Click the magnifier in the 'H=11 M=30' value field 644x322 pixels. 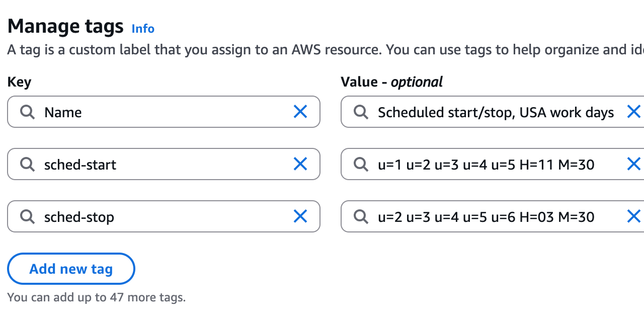[361, 164]
